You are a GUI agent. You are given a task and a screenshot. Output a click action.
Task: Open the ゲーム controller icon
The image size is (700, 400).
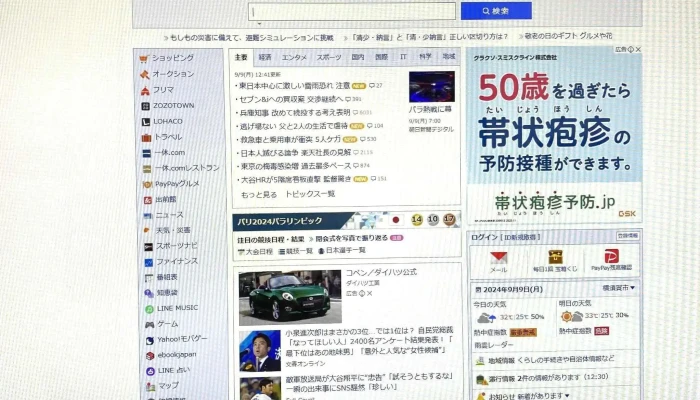point(150,325)
